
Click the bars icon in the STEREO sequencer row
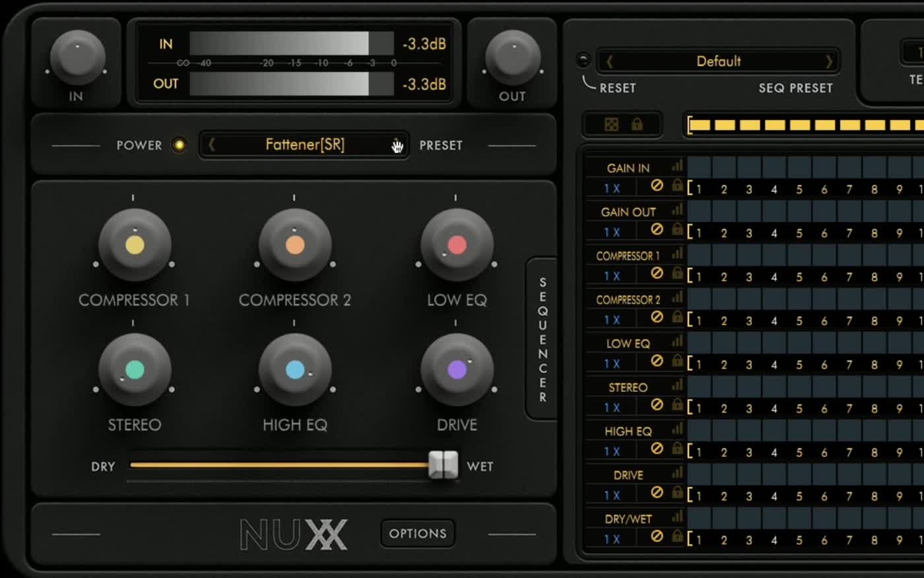coord(677,385)
